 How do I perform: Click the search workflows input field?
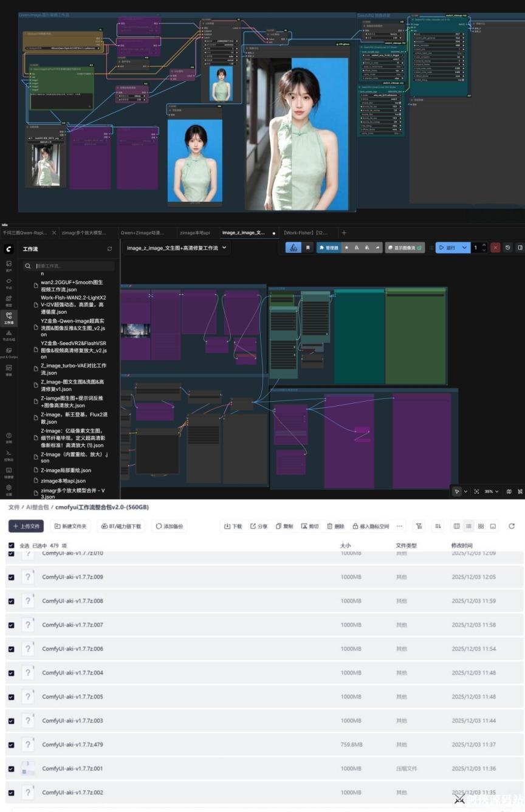click(69, 266)
